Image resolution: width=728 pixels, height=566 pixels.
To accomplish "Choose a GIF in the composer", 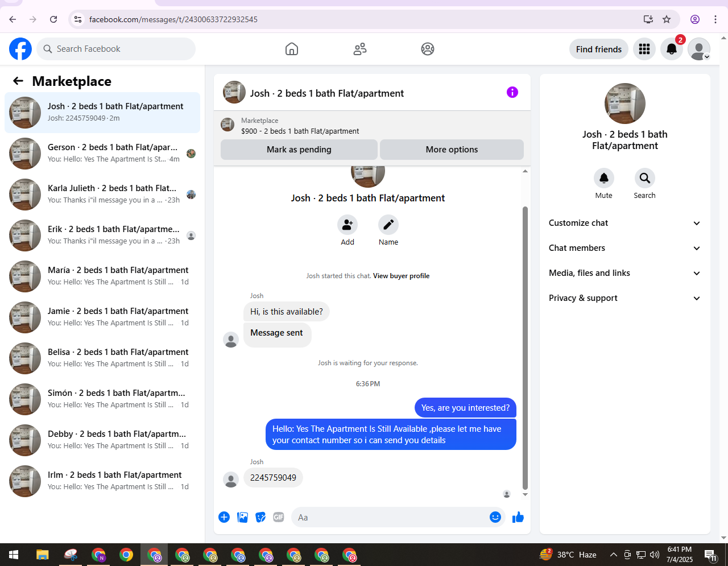I will coord(279,517).
